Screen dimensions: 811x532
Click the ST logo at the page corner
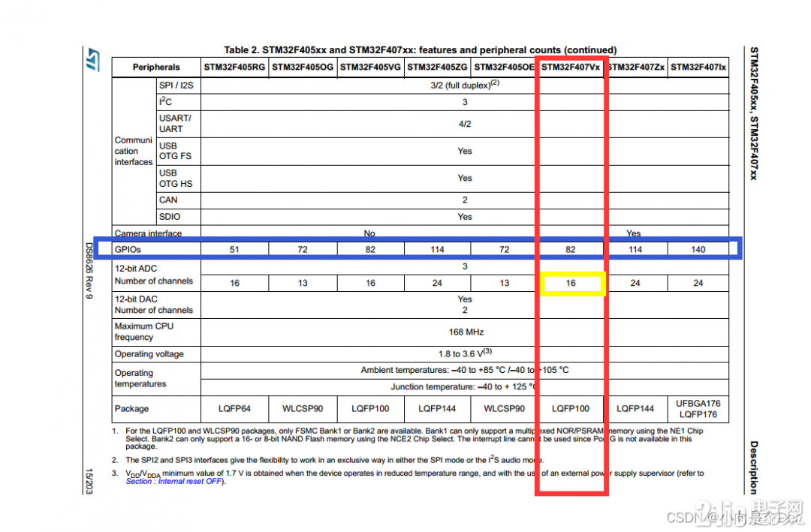click(x=92, y=59)
